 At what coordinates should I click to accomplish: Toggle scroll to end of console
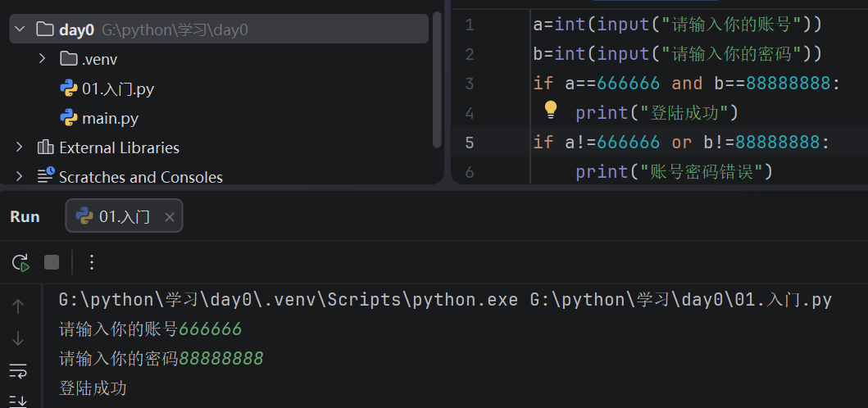18,401
